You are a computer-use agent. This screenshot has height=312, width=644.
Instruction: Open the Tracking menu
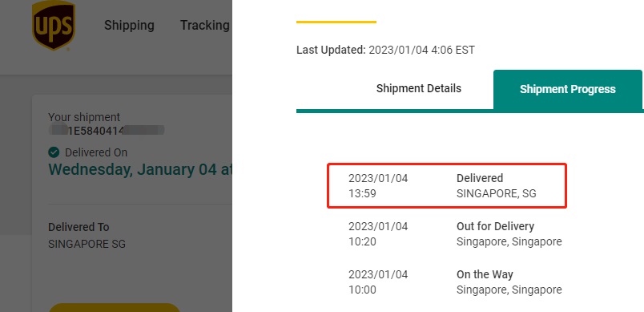point(204,25)
